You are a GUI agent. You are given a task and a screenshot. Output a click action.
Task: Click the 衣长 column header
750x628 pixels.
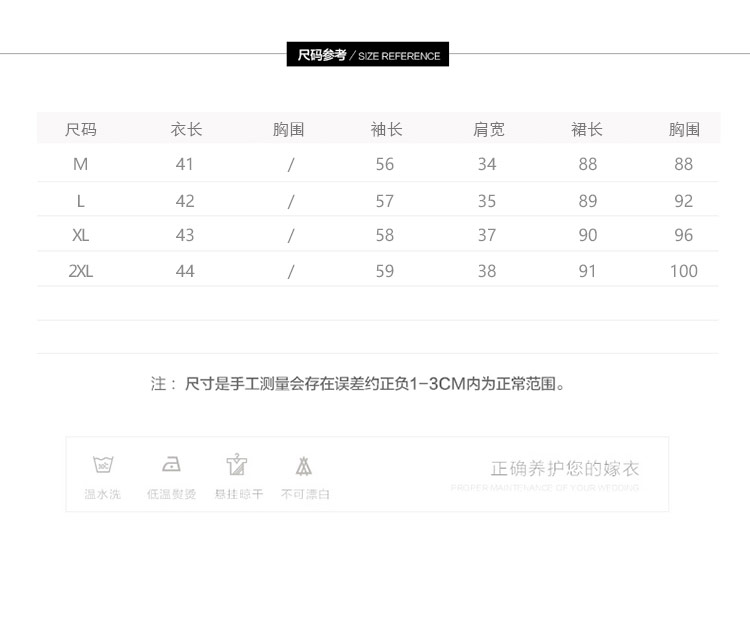[x=187, y=129]
